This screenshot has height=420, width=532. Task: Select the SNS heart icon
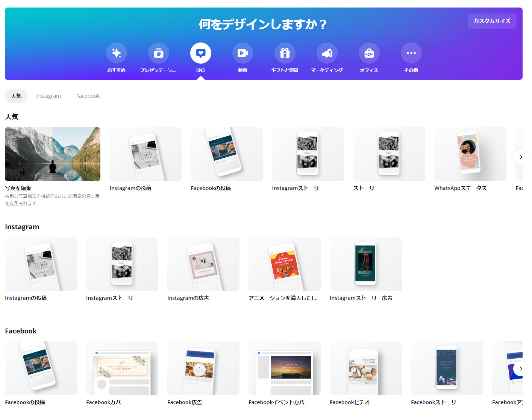[x=201, y=53]
